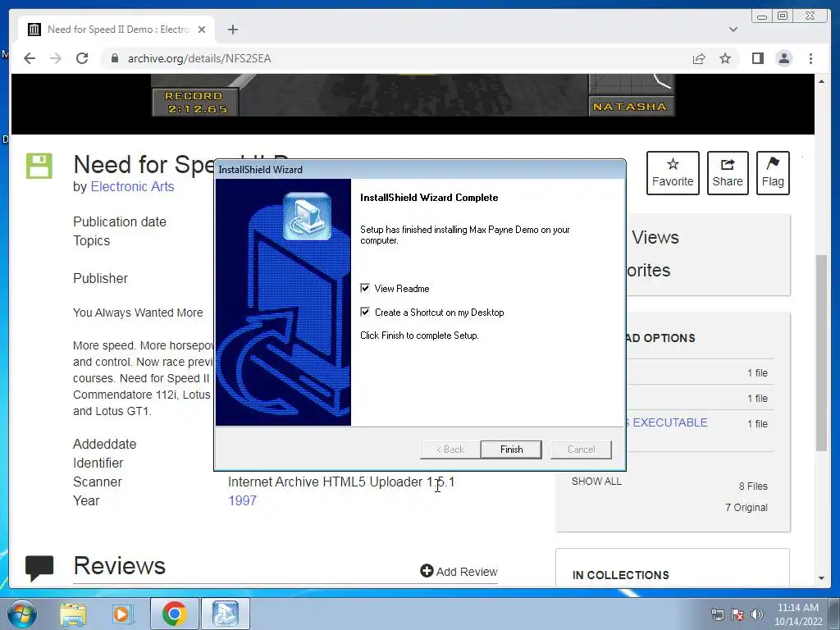The height and width of the screenshot is (630, 840).
Task: Open Chrome three-dot menu
Action: click(810, 58)
